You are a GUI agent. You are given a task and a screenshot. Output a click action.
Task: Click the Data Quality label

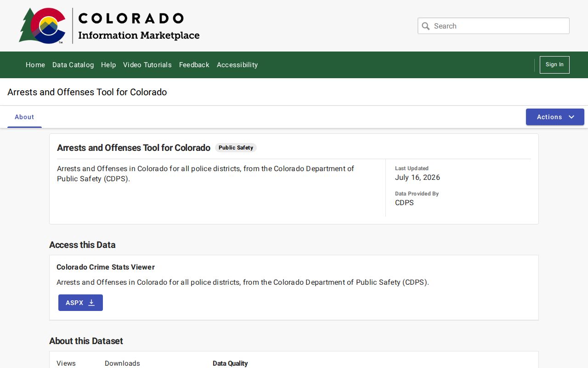pyautogui.click(x=230, y=363)
